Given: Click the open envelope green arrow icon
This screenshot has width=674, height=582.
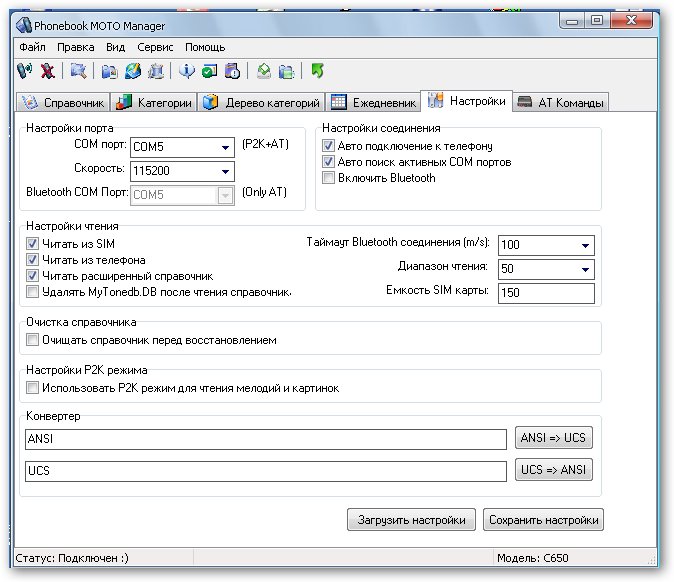Looking at the screenshot, I should [263, 71].
